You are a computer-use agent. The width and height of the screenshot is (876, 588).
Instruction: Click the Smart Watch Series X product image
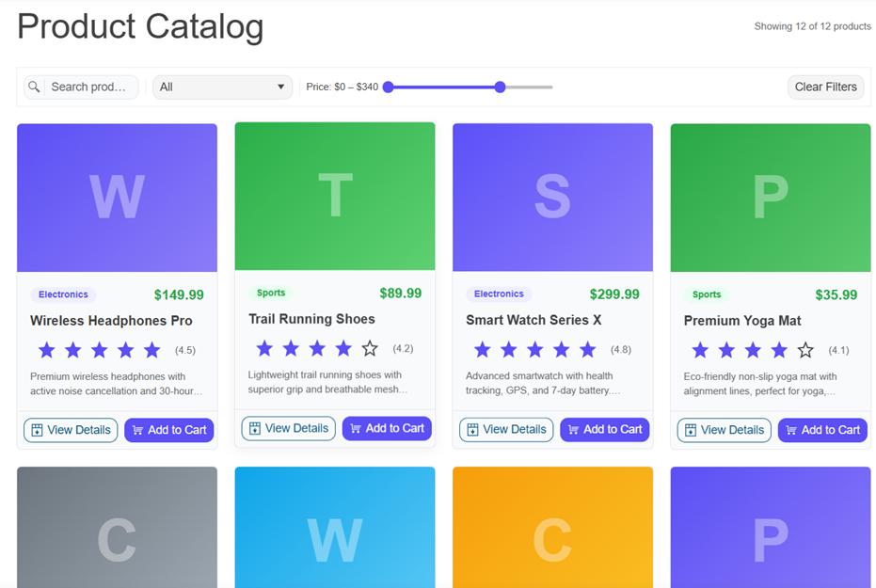click(552, 195)
